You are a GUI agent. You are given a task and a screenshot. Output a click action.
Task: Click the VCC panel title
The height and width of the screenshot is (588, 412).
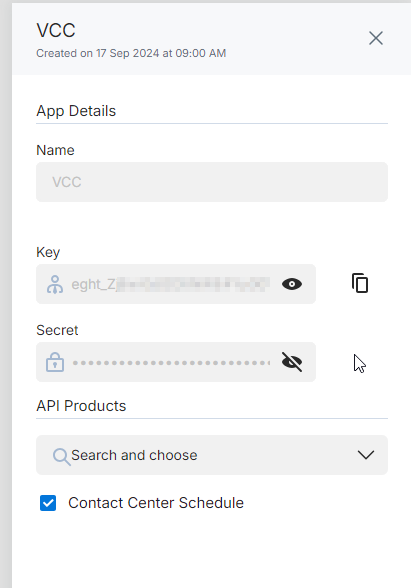(x=56, y=30)
